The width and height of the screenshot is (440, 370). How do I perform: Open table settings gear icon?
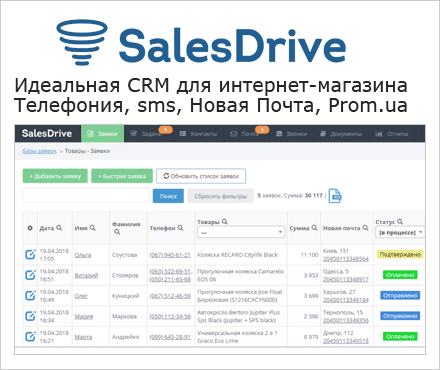pyautogui.click(x=30, y=228)
